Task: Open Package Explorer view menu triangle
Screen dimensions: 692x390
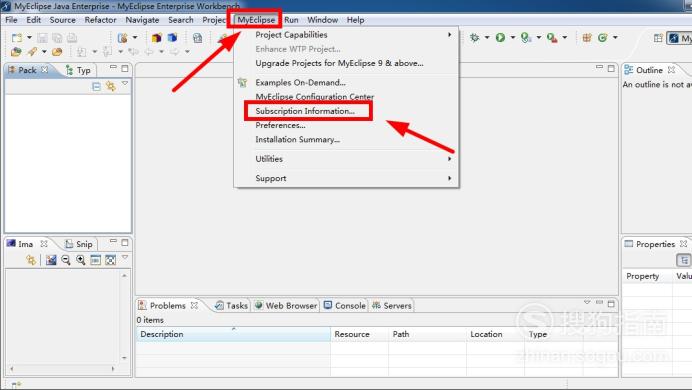Action: click(125, 83)
